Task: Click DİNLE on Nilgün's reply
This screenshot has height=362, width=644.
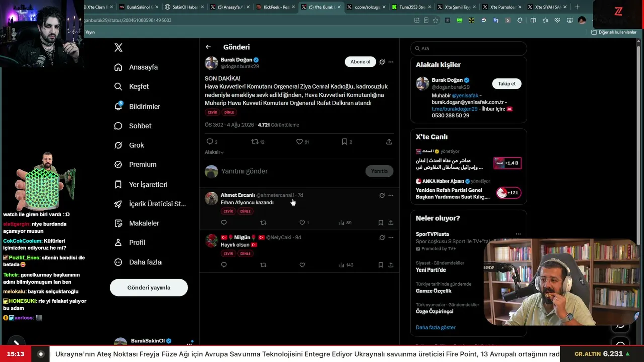Action: pos(246,254)
